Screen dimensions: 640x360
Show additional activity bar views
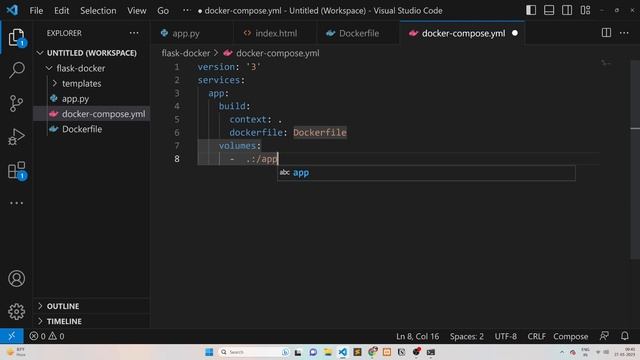[16, 203]
